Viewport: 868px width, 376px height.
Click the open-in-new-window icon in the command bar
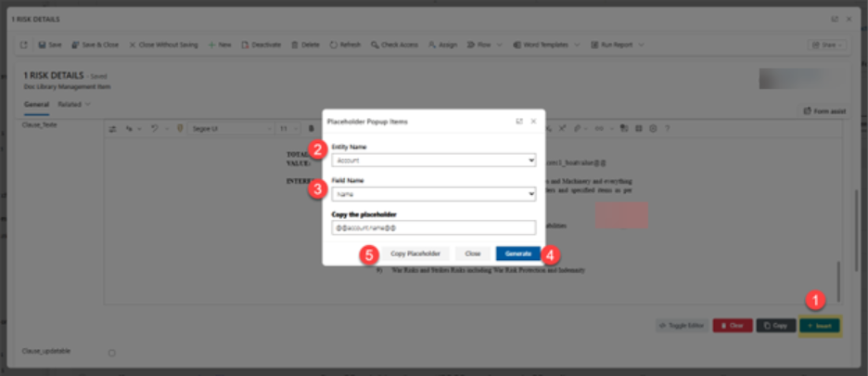tap(23, 45)
